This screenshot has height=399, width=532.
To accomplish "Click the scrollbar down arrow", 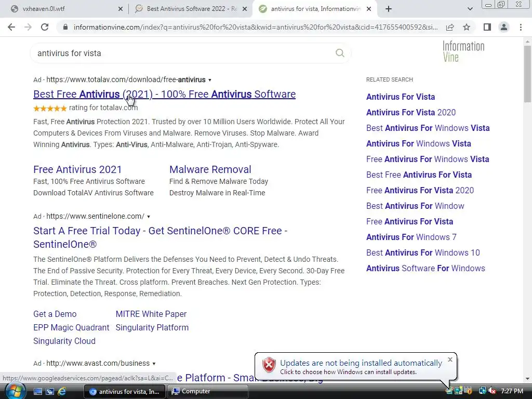I will (x=527, y=379).
